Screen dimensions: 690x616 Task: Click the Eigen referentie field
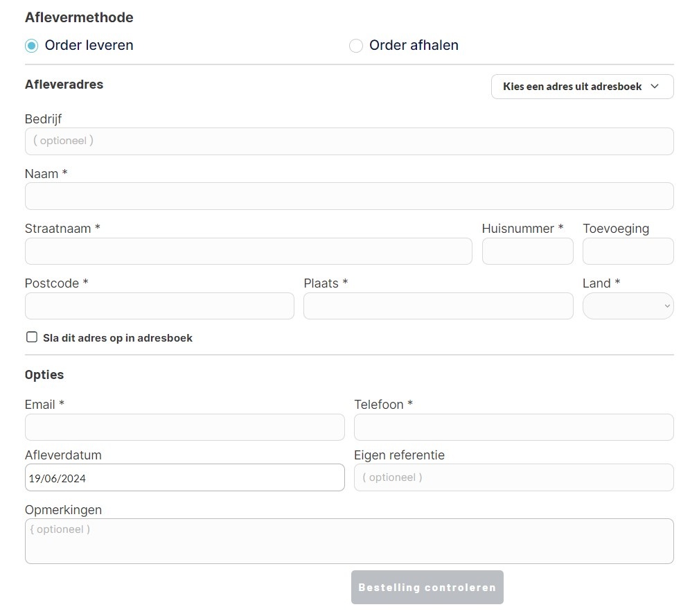click(513, 477)
